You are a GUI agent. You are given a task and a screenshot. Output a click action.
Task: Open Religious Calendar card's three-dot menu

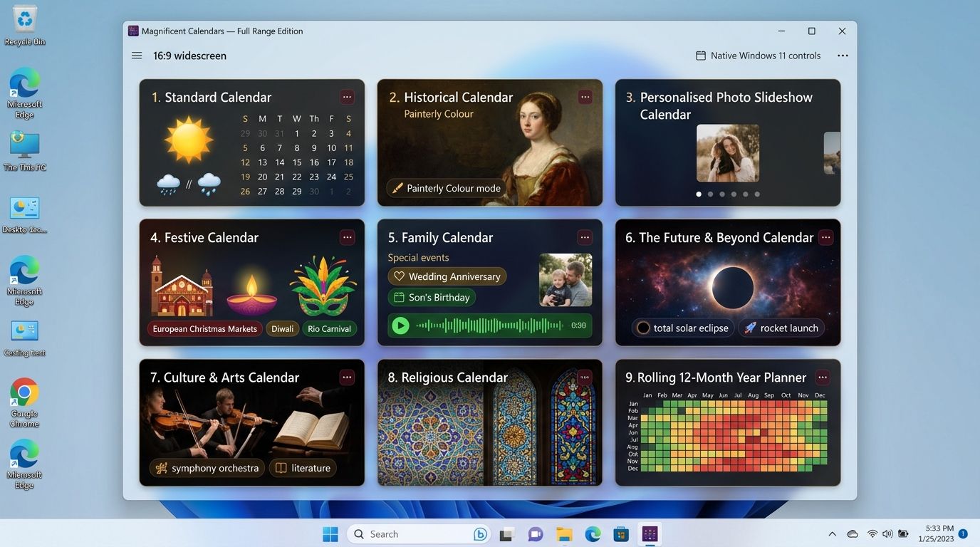(585, 377)
